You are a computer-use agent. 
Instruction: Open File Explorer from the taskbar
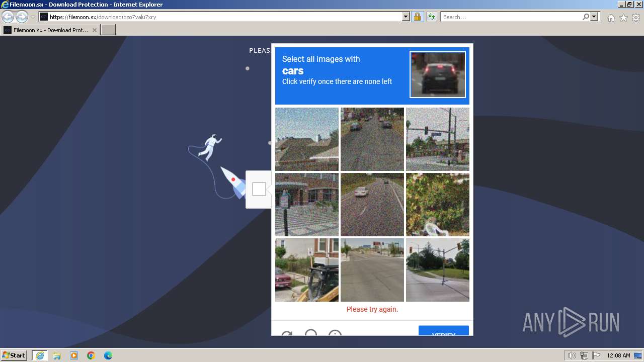tap(57, 355)
